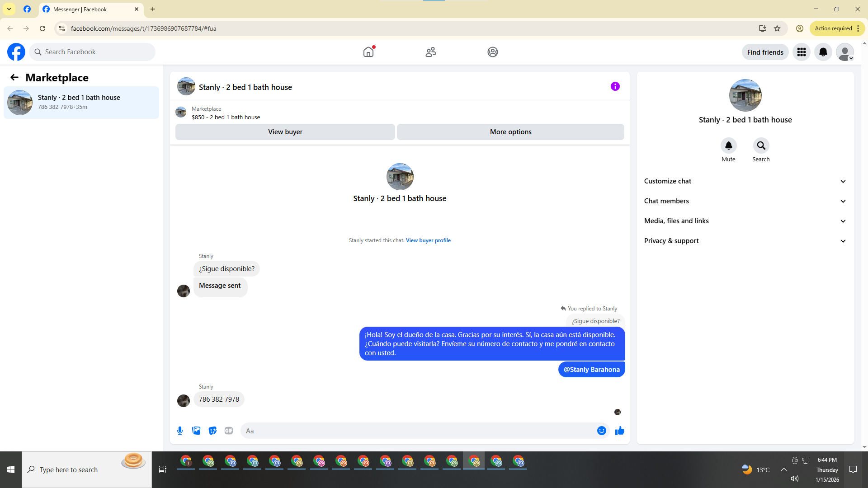The image size is (868, 488).
Task: Click the voice clip microphone icon
Action: pyautogui.click(x=180, y=431)
